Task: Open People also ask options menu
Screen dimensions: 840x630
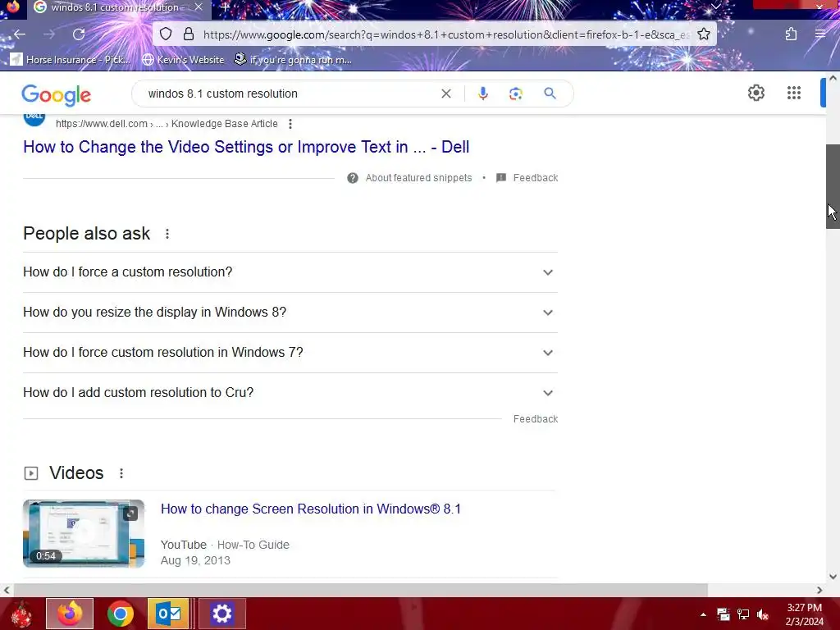Action: [x=167, y=234]
